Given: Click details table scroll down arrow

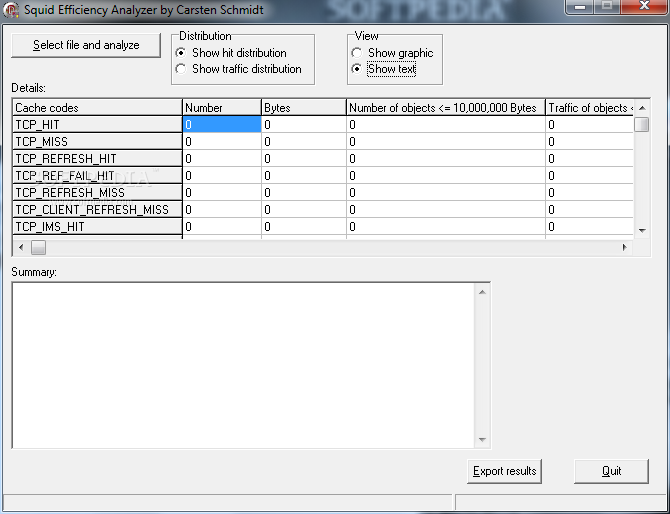Looking at the screenshot, I should 642,231.
